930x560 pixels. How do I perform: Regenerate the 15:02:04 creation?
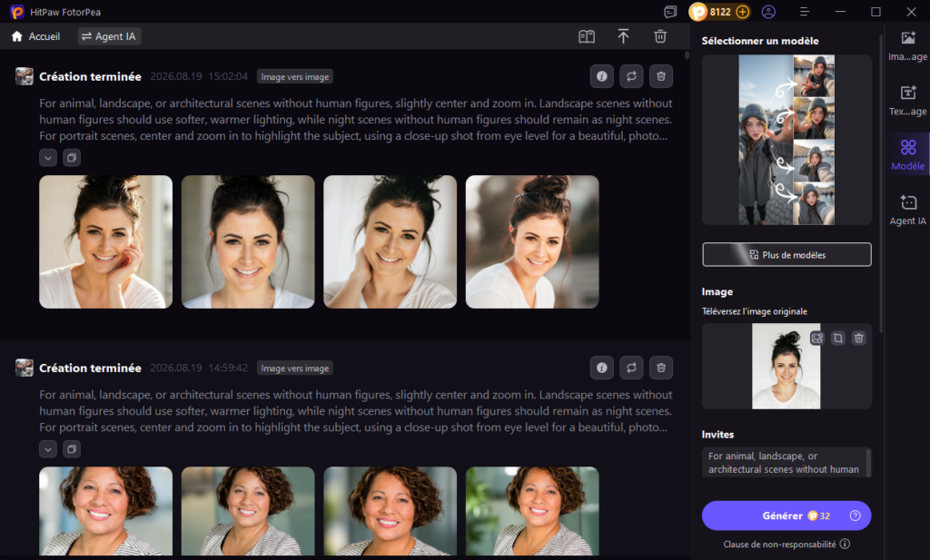click(x=632, y=76)
